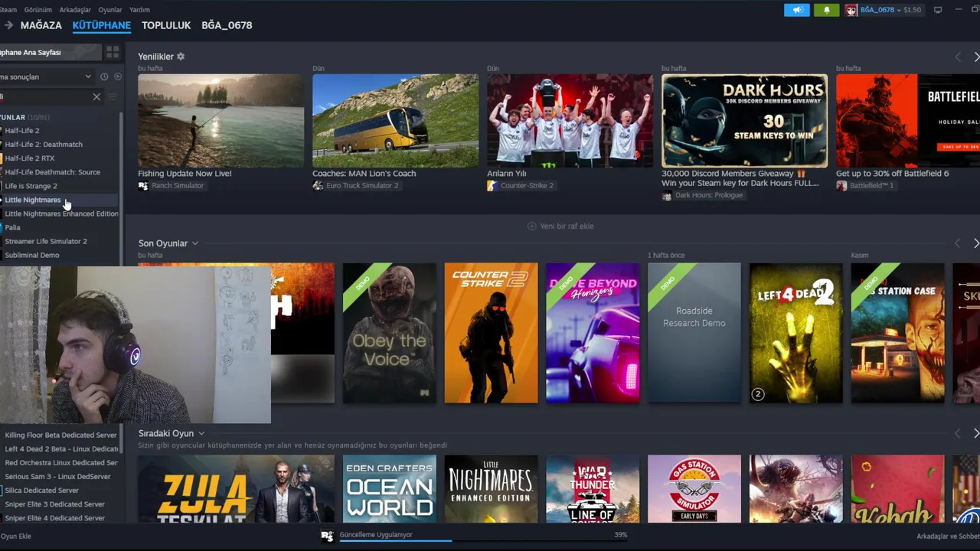Click the update download progress bar
Screen dimensions: 980x551
pyautogui.click(x=483, y=540)
